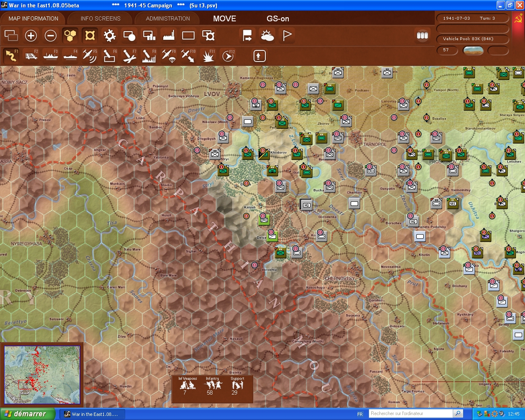The image size is (525, 420).
Task: Click the boxed up-arrow icon
Action: click(x=259, y=56)
